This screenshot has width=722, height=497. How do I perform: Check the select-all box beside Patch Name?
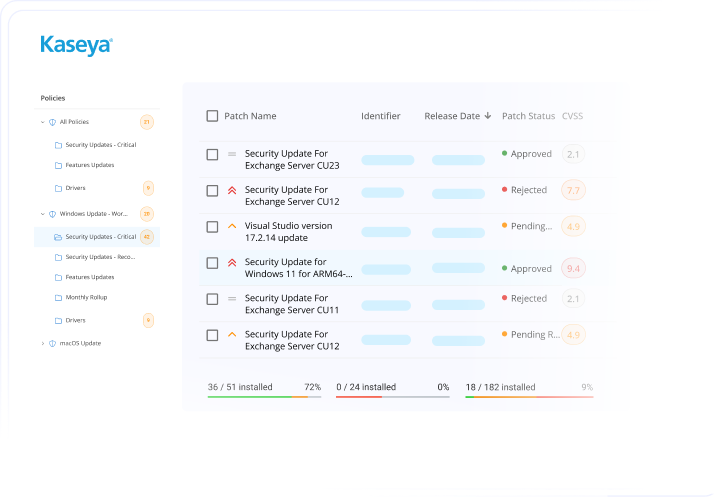[212, 116]
